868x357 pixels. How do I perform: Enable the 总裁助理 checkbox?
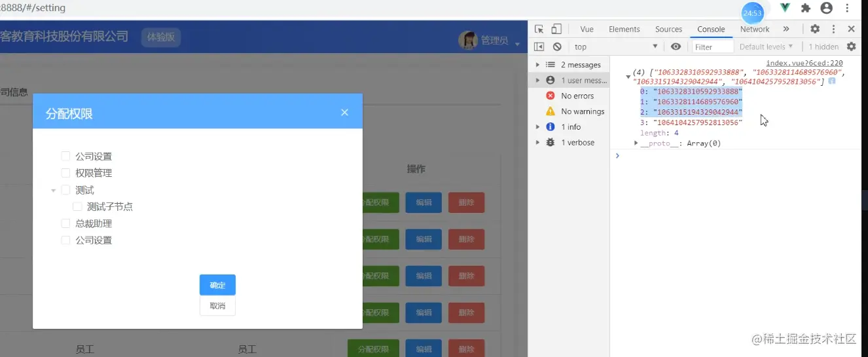tap(65, 223)
